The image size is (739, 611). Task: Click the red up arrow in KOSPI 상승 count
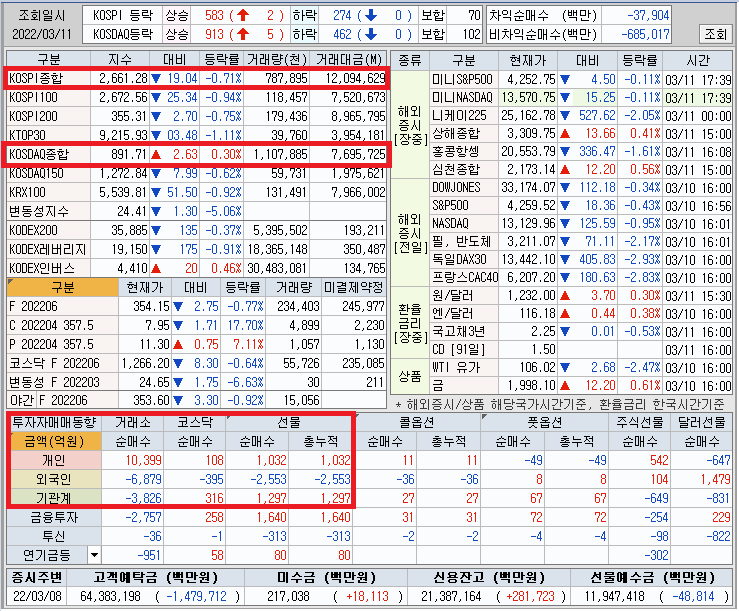click(x=243, y=16)
